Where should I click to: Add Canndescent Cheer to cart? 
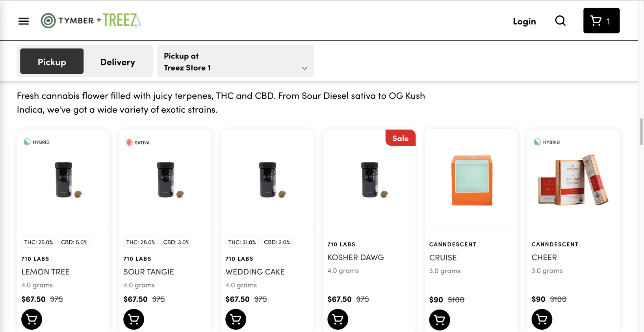pos(542,320)
